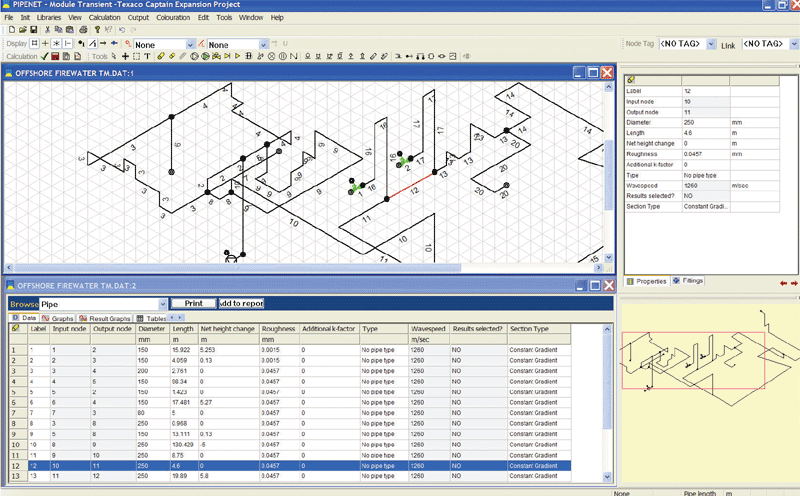This screenshot has height=496, width=800.
Task: Click the Save diskette icon
Action: click(x=34, y=30)
